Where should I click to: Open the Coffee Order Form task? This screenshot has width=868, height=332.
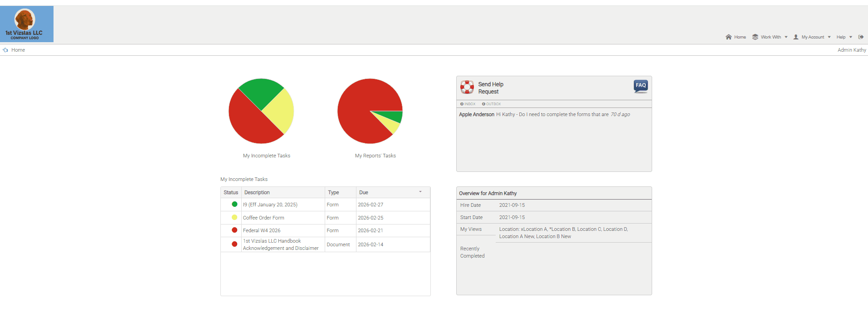(263, 218)
